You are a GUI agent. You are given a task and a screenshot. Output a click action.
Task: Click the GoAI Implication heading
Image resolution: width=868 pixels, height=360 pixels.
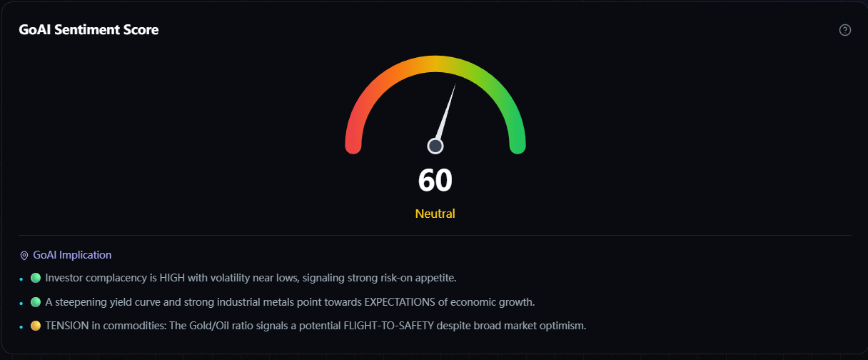point(72,255)
